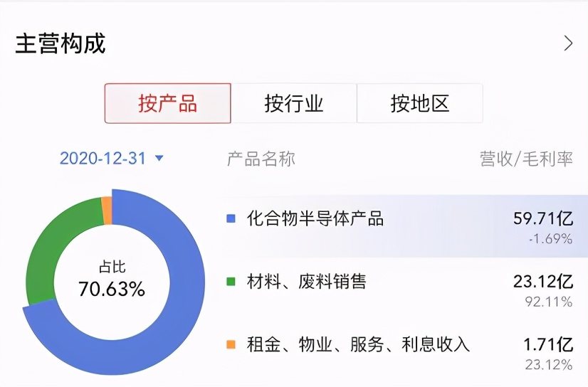Viewport: 588px width, 387px height.
Task: Select the 化合物半导体产品 row
Action: coord(404,226)
